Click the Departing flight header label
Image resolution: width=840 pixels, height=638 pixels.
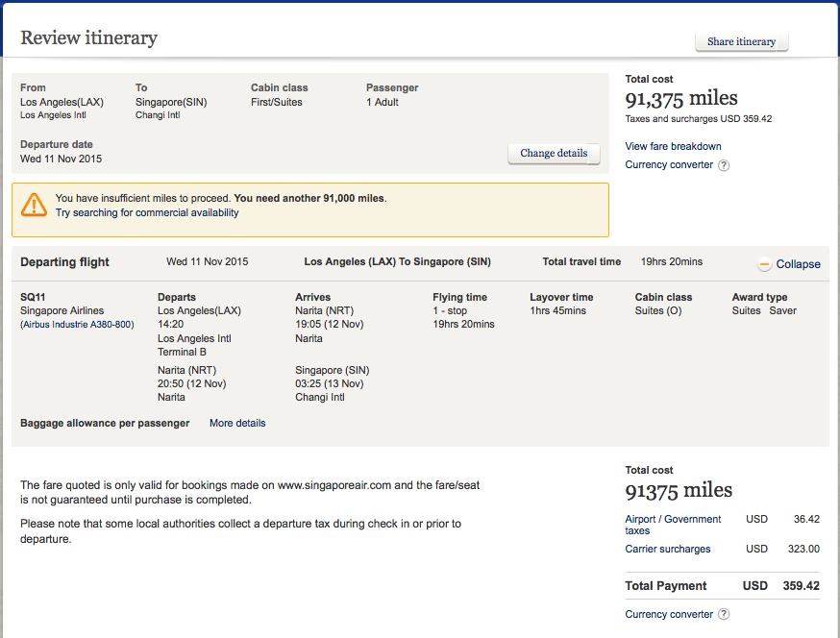[x=64, y=262]
